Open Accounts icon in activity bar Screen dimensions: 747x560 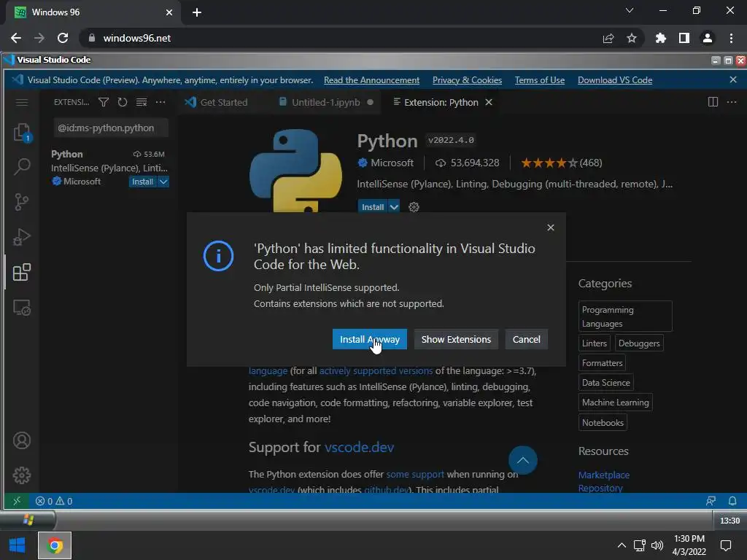pyautogui.click(x=21, y=440)
